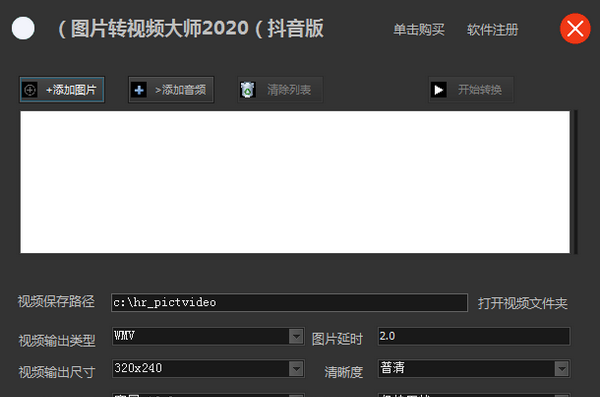Click the 视频输出尺寸 label
Screen dimensions: 600x397
tap(57, 372)
